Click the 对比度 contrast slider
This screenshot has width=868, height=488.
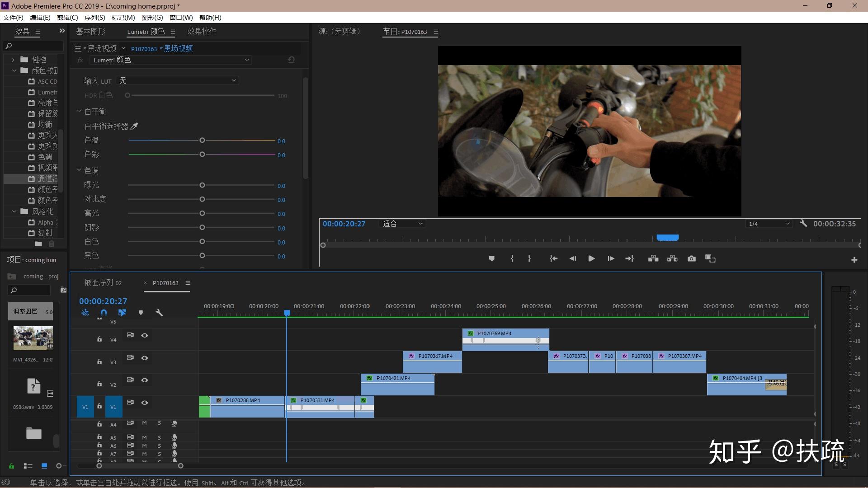point(202,199)
